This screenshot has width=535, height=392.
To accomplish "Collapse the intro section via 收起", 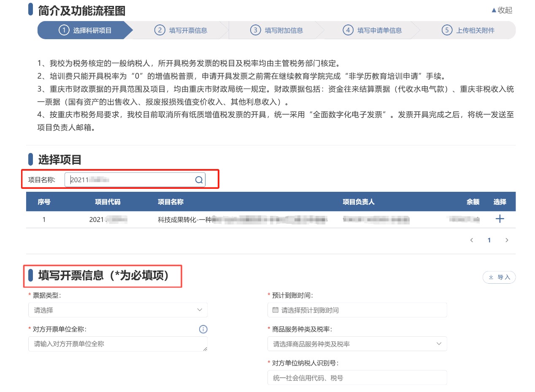I will (x=501, y=11).
